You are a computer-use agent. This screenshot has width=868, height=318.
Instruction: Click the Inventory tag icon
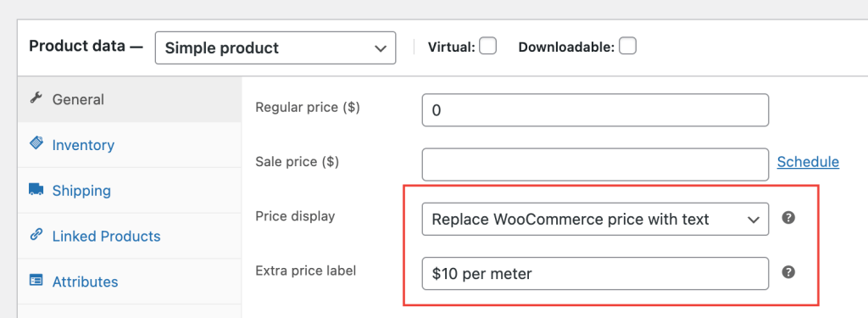36,144
